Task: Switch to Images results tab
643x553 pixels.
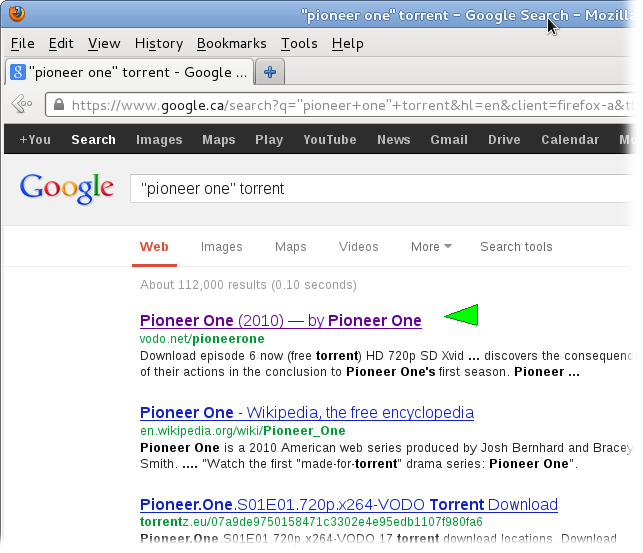Action: click(221, 247)
